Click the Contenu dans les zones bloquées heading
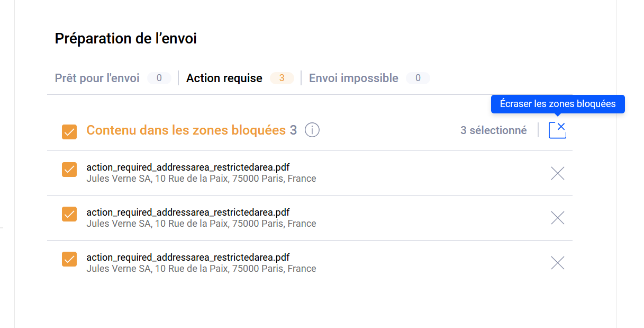The image size is (644, 328). click(186, 130)
